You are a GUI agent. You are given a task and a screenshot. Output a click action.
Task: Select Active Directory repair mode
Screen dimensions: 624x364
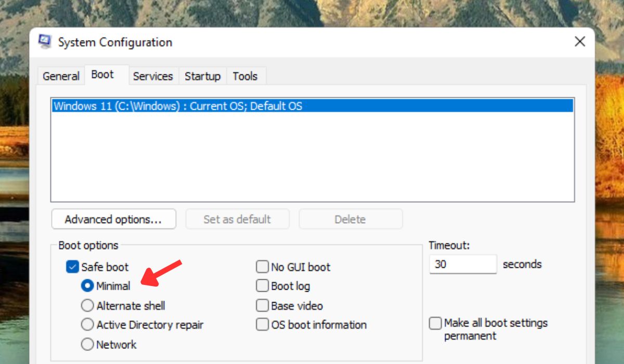point(87,324)
